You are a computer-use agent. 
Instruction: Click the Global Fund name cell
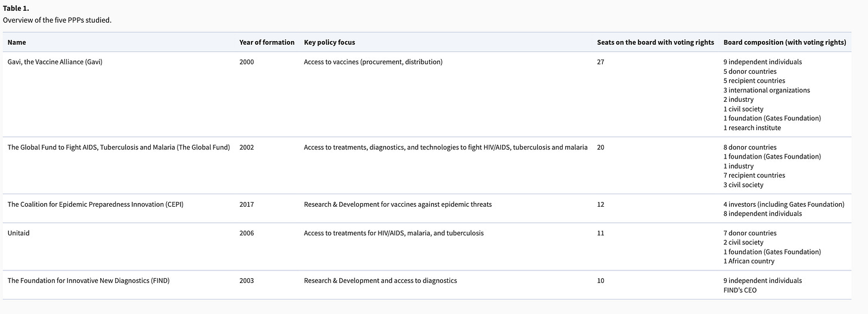118,147
